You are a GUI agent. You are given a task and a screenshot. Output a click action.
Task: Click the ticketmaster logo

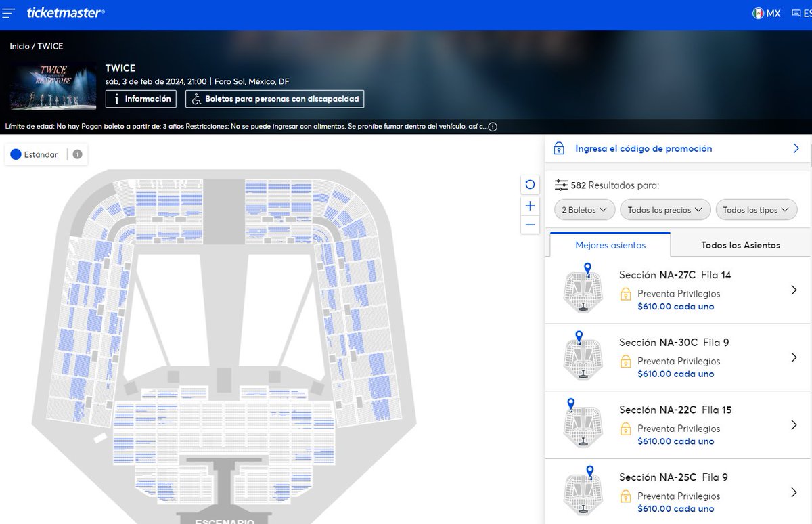(x=66, y=12)
